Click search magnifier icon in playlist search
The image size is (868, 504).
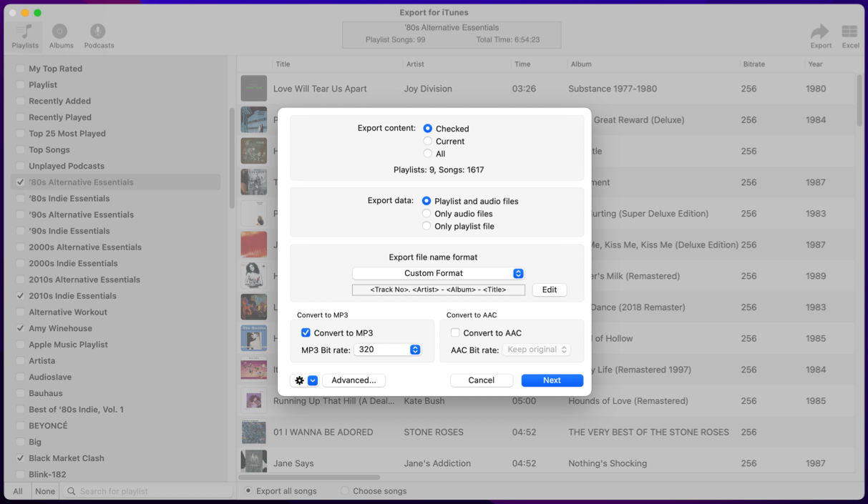point(71,491)
